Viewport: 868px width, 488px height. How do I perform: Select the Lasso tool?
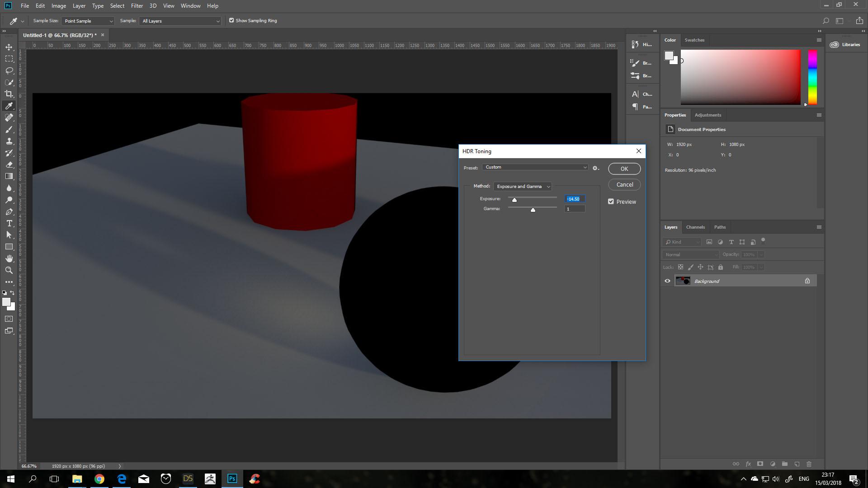[9, 70]
